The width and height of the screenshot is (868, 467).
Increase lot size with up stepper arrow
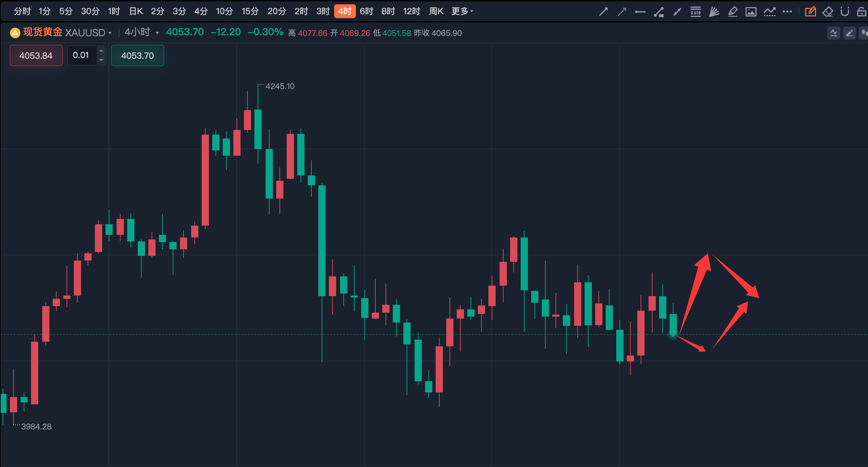point(101,51)
